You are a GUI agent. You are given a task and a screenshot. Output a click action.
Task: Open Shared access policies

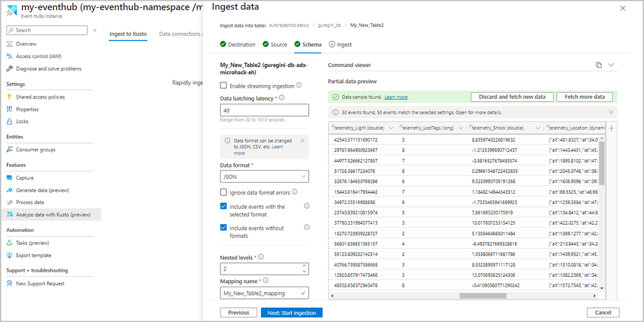(x=40, y=97)
